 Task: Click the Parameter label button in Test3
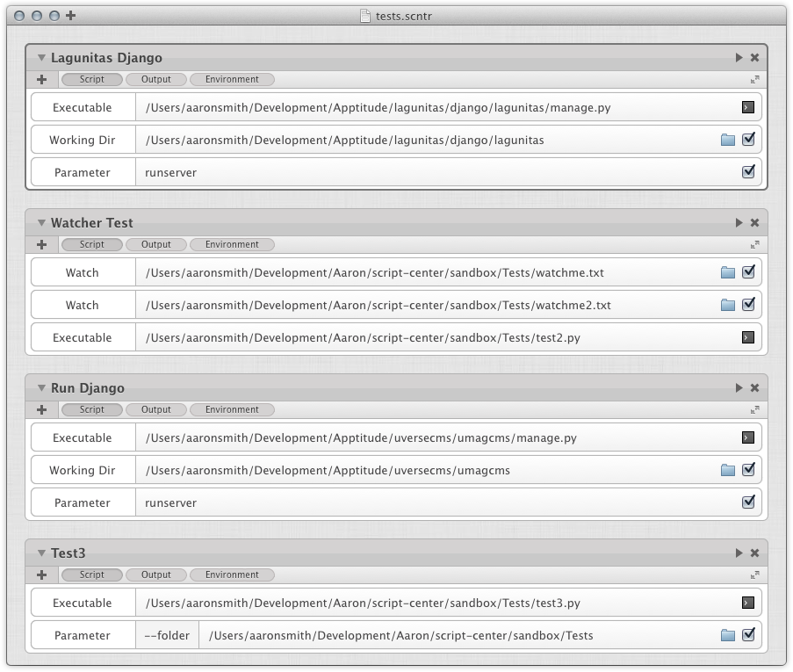coord(83,635)
